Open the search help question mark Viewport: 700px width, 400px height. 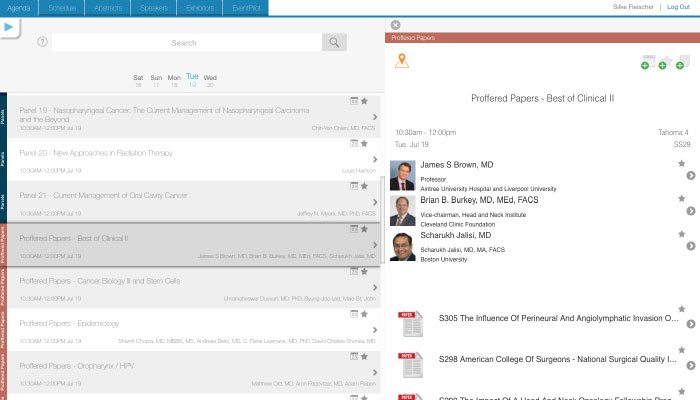point(42,42)
